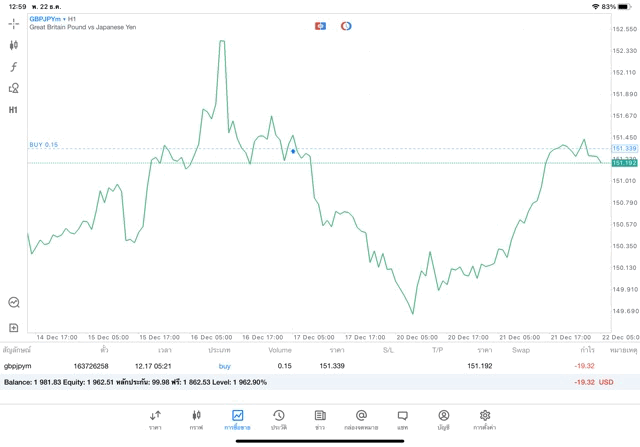
Task: Open the drawing objects shapes icon
Action: (x=14, y=88)
